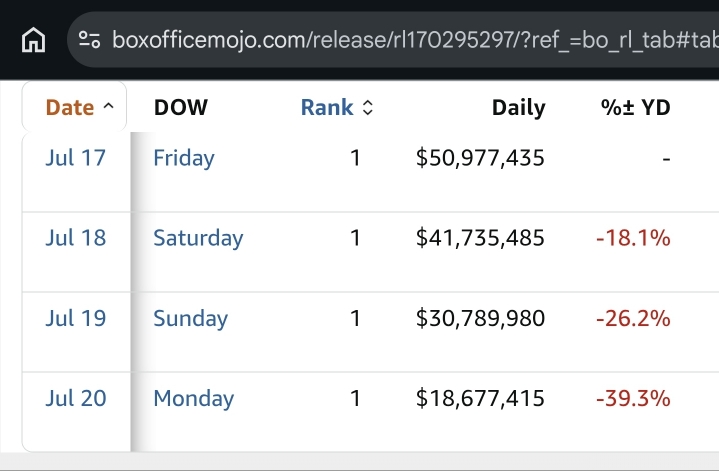Tap the browser home icon
719x471 pixels.
coord(33,40)
